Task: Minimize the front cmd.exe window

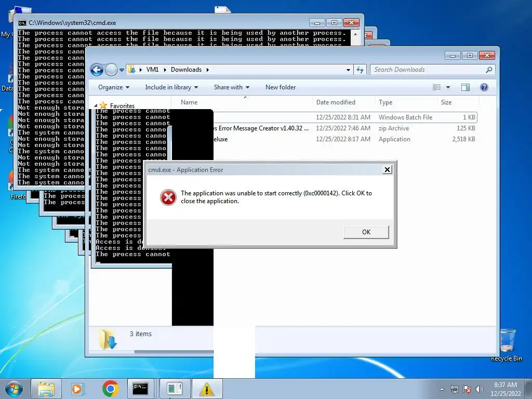Action: (317, 23)
